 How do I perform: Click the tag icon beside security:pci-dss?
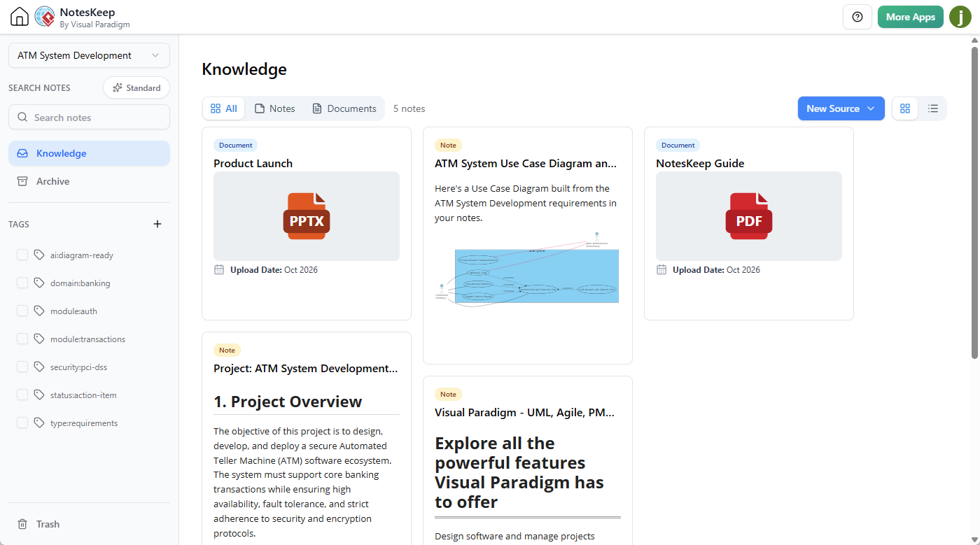click(x=39, y=367)
